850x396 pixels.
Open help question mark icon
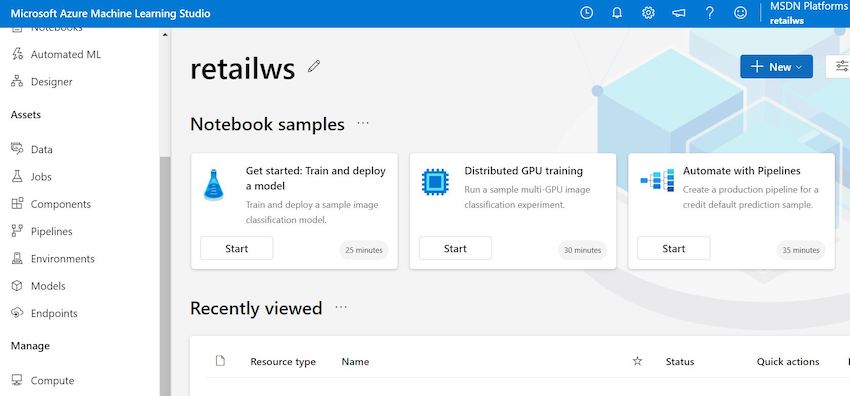pyautogui.click(x=710, y=13)
